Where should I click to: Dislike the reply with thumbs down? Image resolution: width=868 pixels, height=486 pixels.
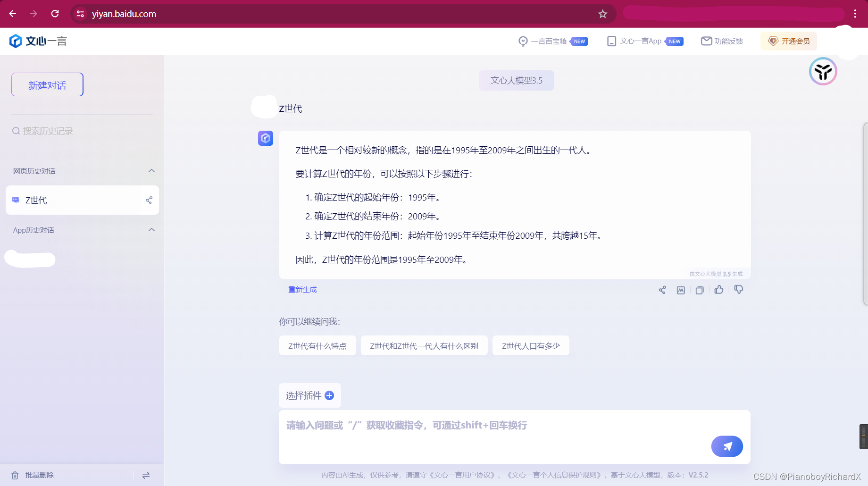739,290
